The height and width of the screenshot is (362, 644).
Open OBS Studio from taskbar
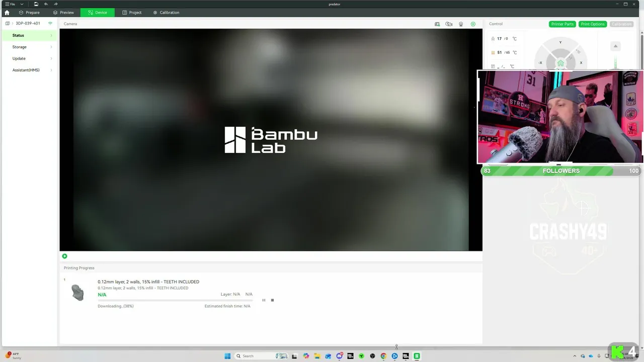(x=372, y=356)
